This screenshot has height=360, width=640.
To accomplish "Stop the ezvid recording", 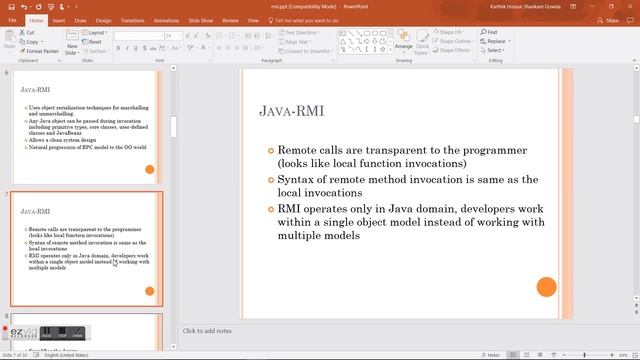I will point(62,333).
